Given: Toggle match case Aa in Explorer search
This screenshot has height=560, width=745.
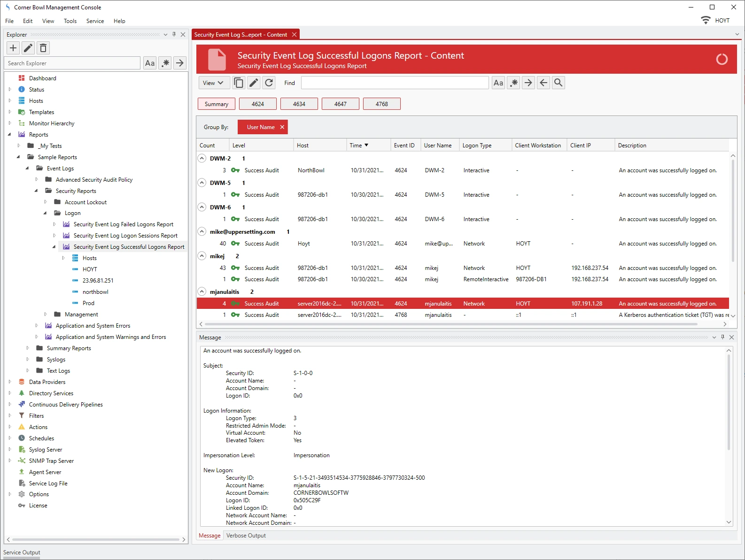Looking at the screenshot, I should click(x=150, y=63).
